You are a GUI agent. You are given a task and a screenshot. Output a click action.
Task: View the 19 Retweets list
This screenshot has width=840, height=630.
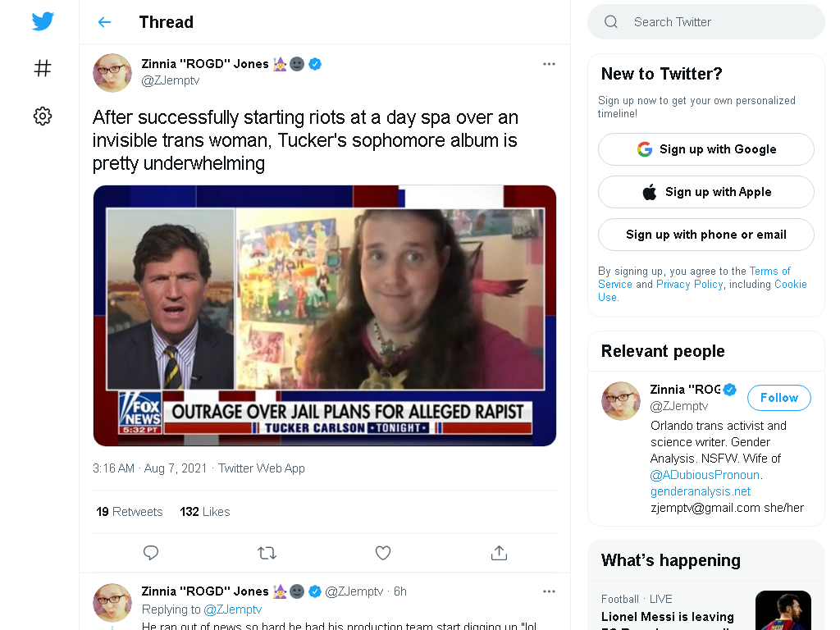click(129, 512)
